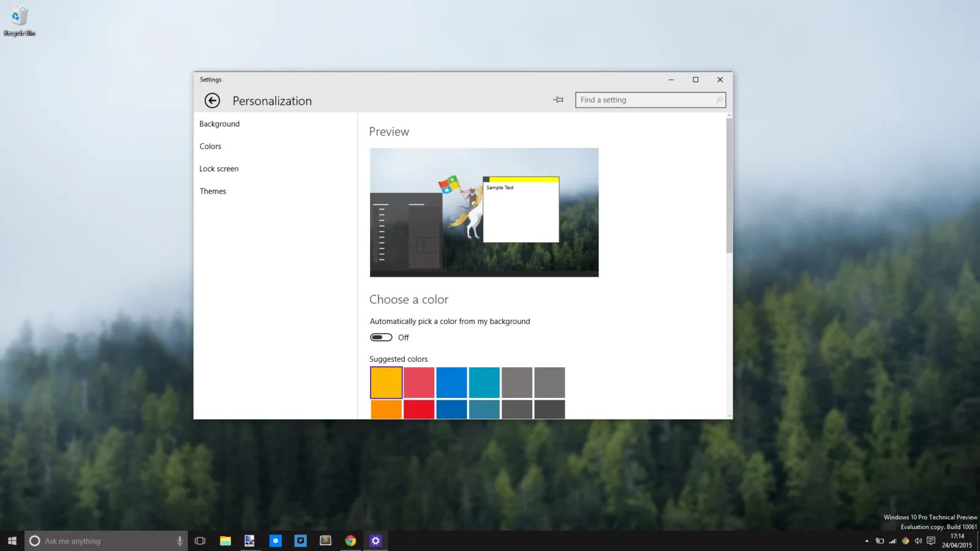Pick the steel teal in second row
The width and height of the screenshot is (980, 551).
[x=484, y=410]
